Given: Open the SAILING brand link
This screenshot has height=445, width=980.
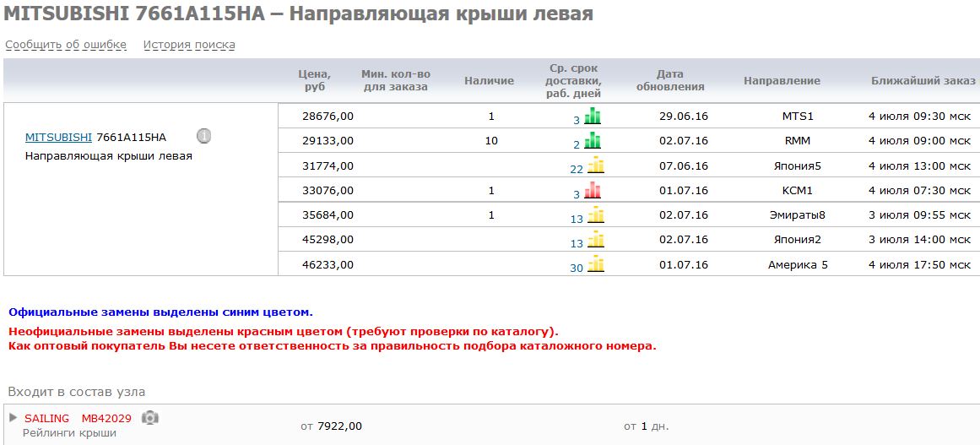Looking at the screenshot, I should (47, 418).
